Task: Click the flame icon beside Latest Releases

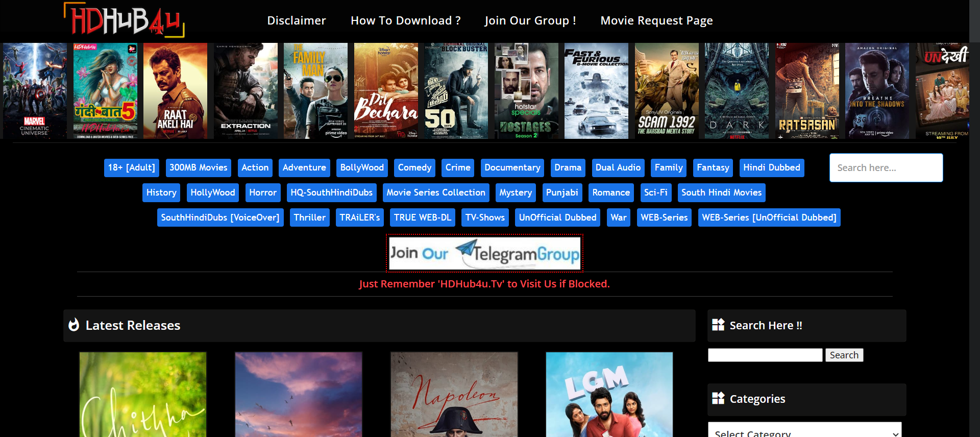Action: 74,325
